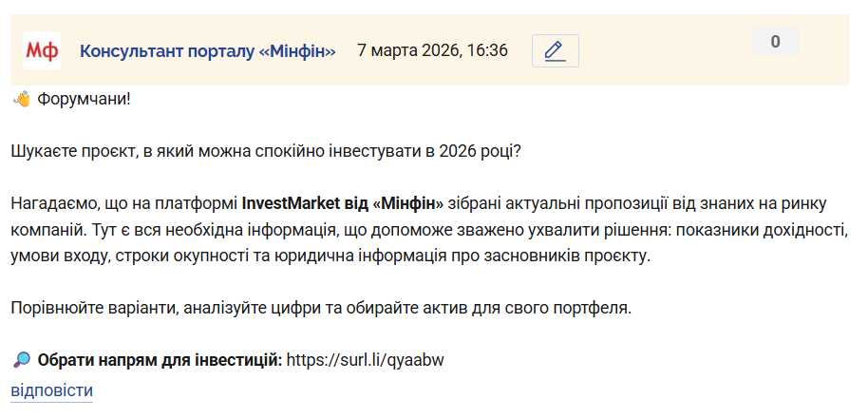The image size is (868, 418).
Task: Click the bold label Обрати напрям для інвестицій
Action: pyautogui.click(x=160, y=361)
